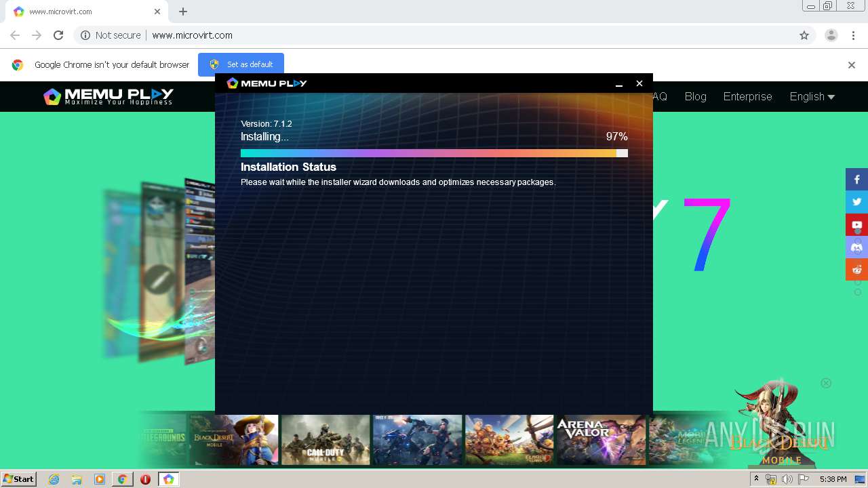This screenshot has width=868, height=488.
Task: View site information Not secure icon
Action: tap(85, 35)
